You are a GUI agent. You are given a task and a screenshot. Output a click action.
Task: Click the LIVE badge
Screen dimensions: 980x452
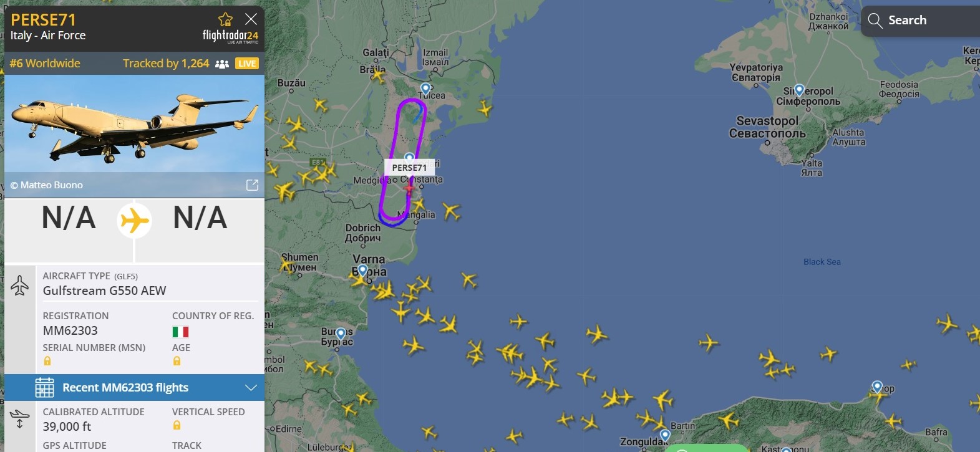pos(247,64)
